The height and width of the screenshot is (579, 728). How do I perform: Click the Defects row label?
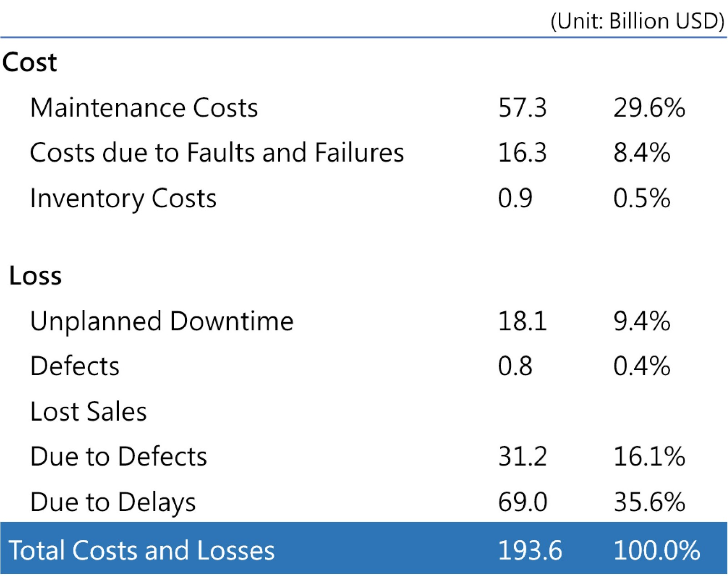(x=75, y=366)
